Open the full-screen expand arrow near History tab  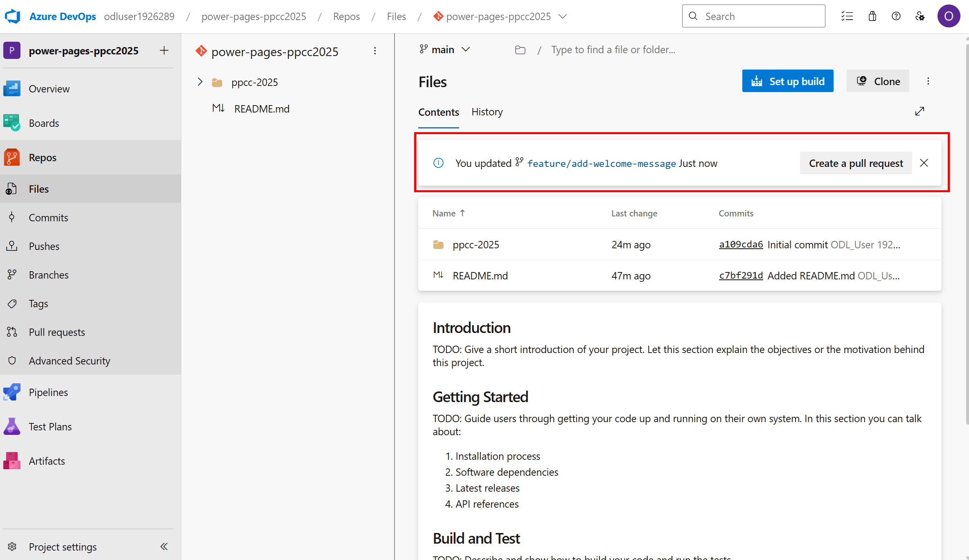[919, 111]
